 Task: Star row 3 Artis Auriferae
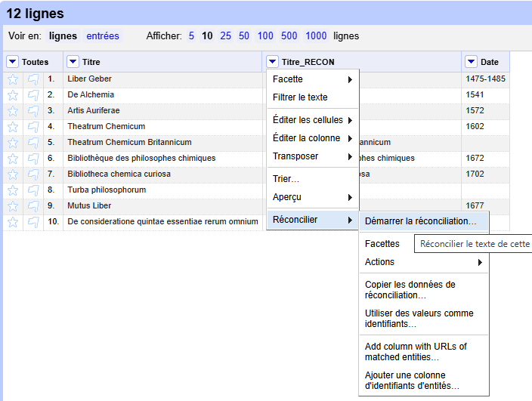click(x=13, y=110)
